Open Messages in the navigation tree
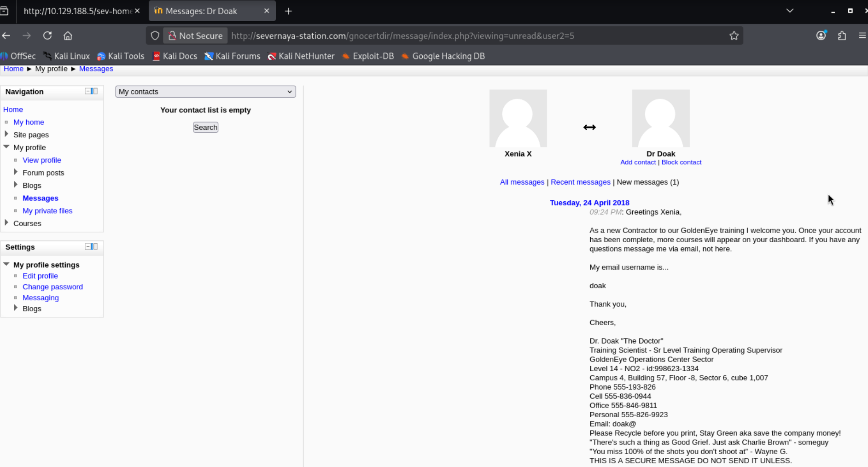This screenshot has width=868, height=467. click(41, 198)
